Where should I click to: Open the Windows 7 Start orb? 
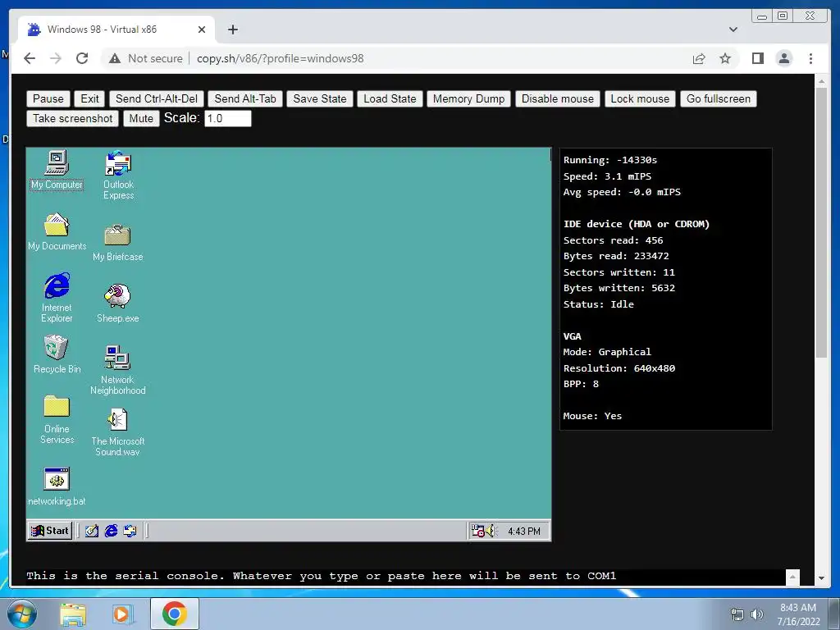point(22,614)
